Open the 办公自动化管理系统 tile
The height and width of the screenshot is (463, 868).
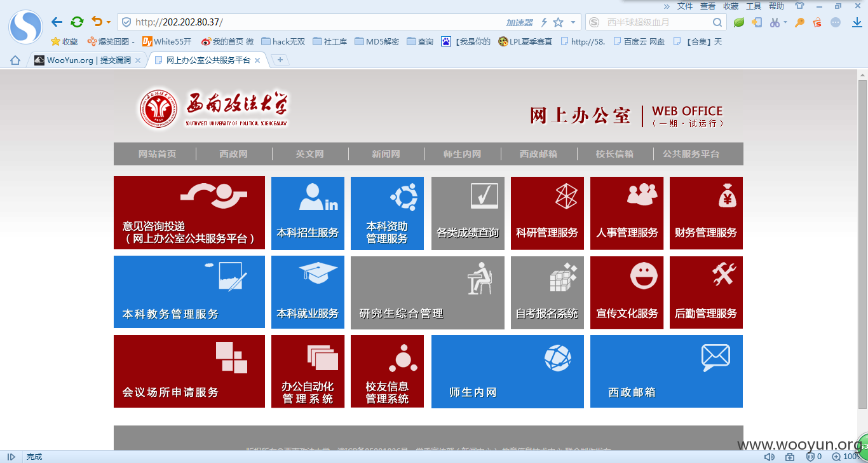(x=308, y=371)
